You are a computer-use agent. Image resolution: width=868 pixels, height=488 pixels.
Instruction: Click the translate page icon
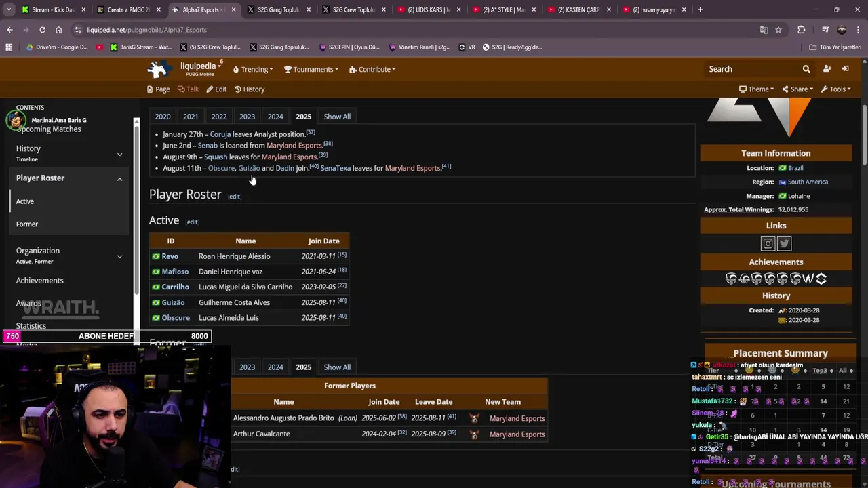tap(764, 30)
